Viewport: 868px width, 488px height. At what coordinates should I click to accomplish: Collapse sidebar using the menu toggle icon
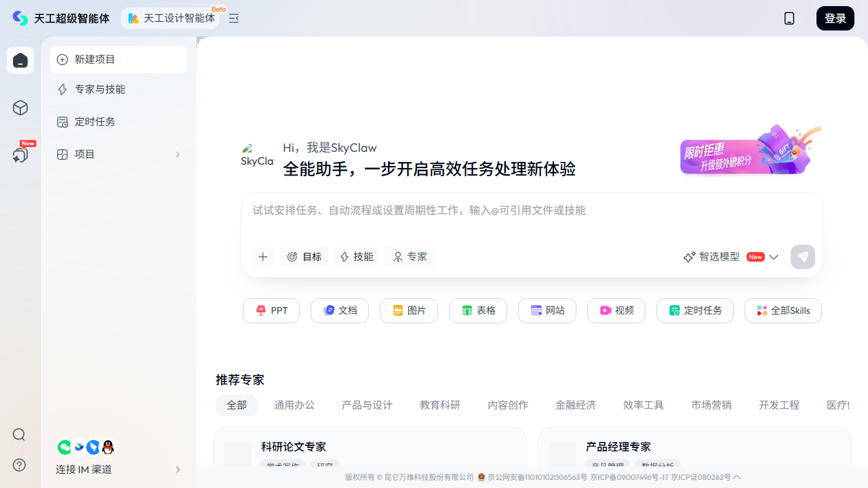coord(234,18)
